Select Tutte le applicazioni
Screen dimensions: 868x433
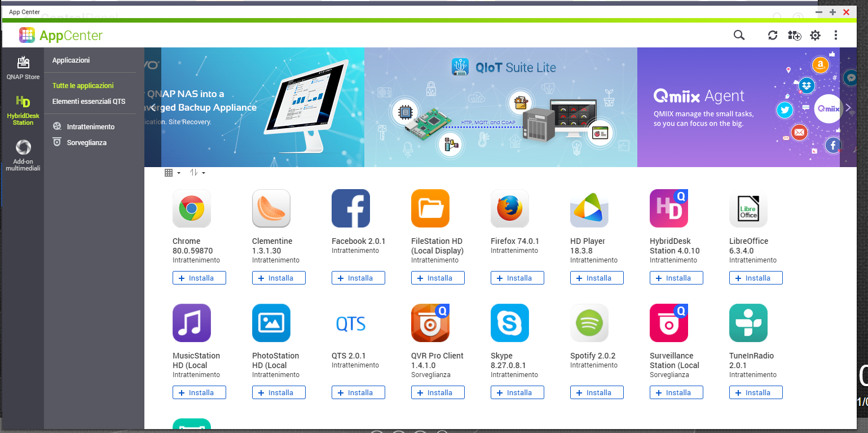[83, 86]
